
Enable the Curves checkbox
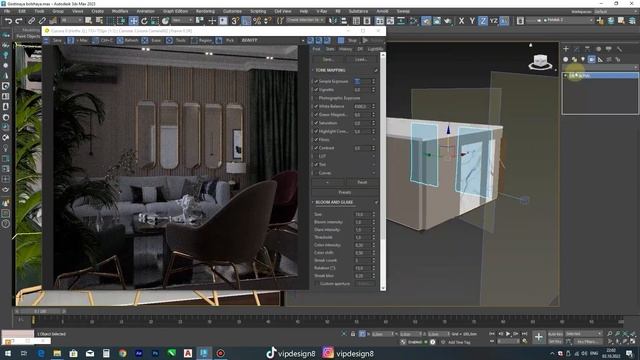click(x=316, y=173)
